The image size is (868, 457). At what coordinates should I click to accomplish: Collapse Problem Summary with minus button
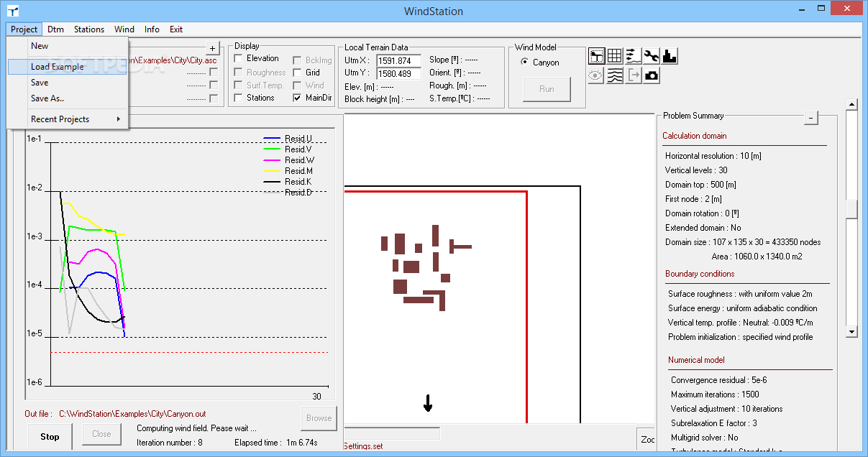tap(810, 118)
